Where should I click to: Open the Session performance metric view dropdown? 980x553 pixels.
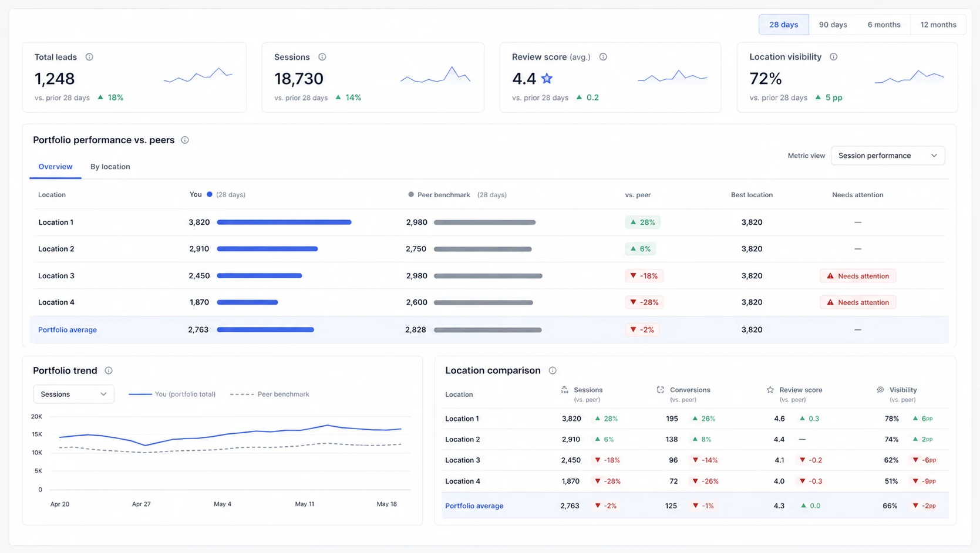point(888,156)
